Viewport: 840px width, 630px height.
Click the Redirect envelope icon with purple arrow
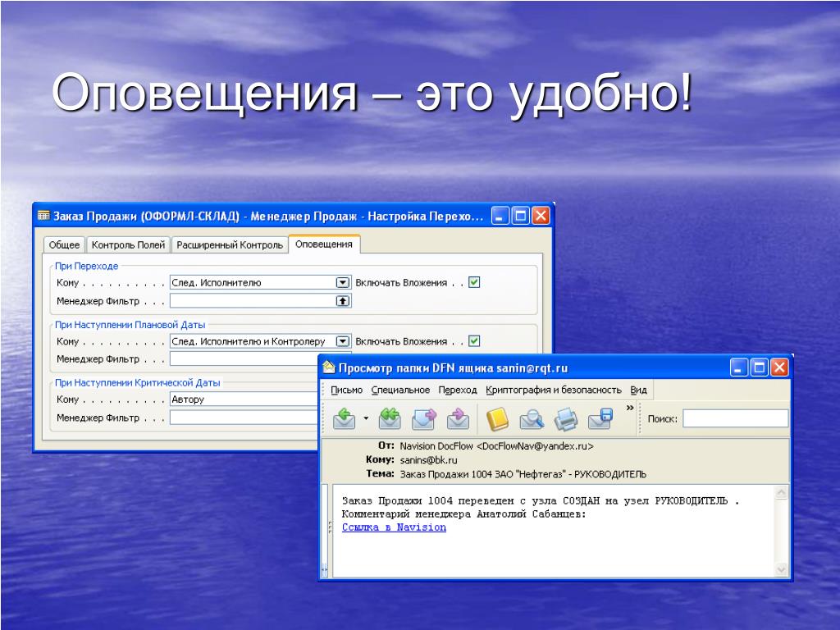tap(458, 418)
